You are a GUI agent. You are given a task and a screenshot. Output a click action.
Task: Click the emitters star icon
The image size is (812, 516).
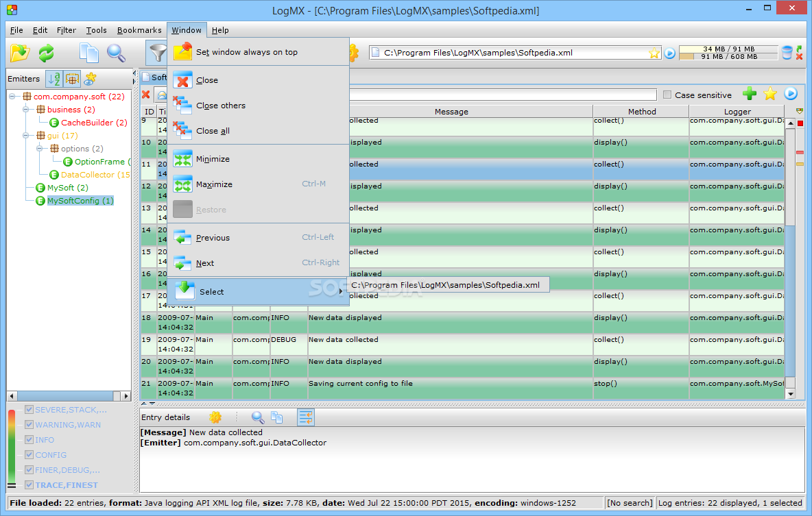(90, 79)
